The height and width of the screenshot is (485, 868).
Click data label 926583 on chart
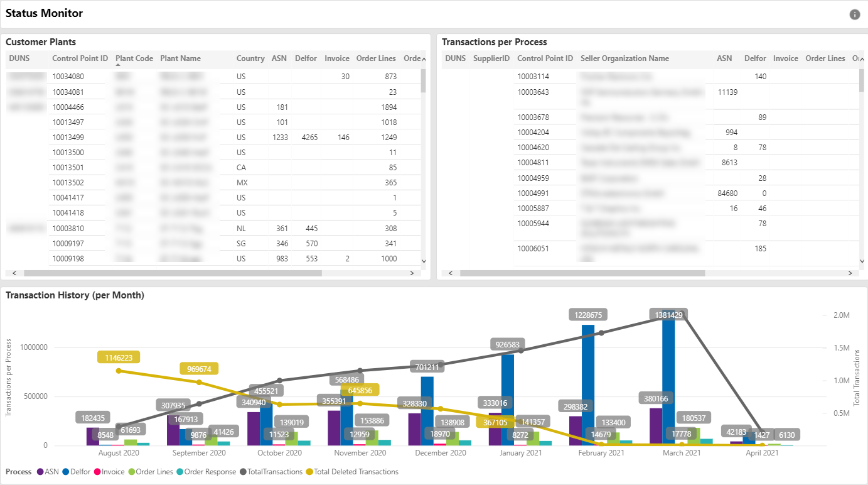[x=508, y=344]
